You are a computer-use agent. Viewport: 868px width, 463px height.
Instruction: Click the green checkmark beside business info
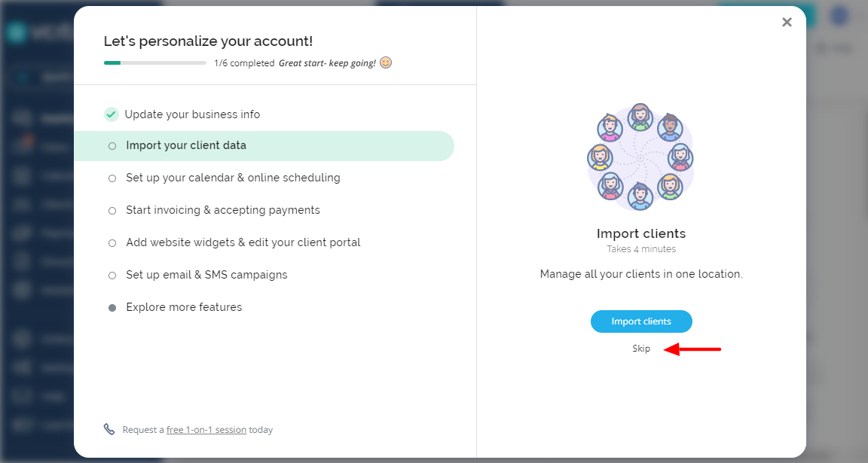click(x=112, y=114)
